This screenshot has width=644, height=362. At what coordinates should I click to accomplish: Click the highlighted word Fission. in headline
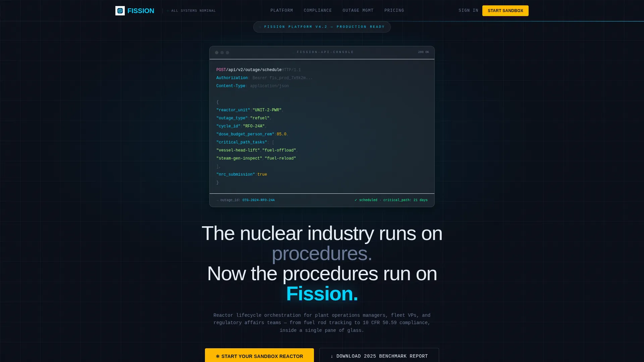[322, 294]
